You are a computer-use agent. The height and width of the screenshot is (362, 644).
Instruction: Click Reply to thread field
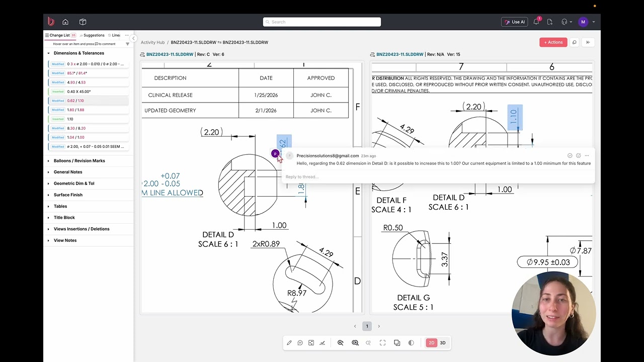438,177
